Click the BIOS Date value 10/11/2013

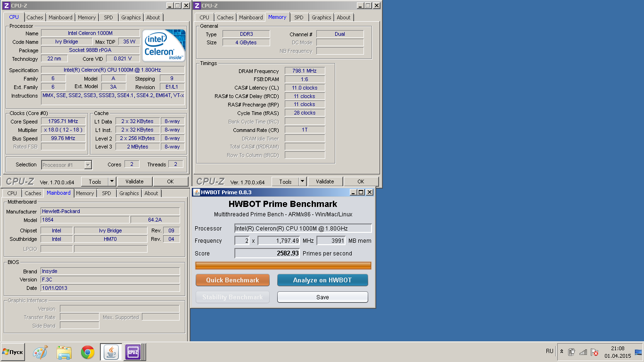[110, 288]
